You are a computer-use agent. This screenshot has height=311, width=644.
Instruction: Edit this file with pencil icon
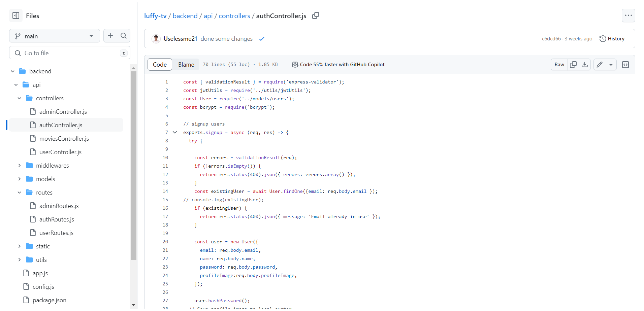pyautogui.click(x=600, y=65)
